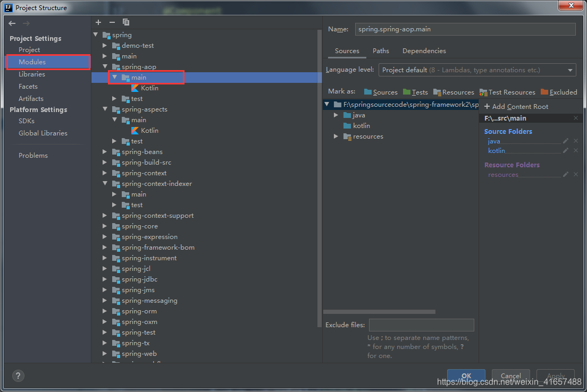Screen dimensions: 587x392
Task: Open Problems section
Action: point(33,155)
